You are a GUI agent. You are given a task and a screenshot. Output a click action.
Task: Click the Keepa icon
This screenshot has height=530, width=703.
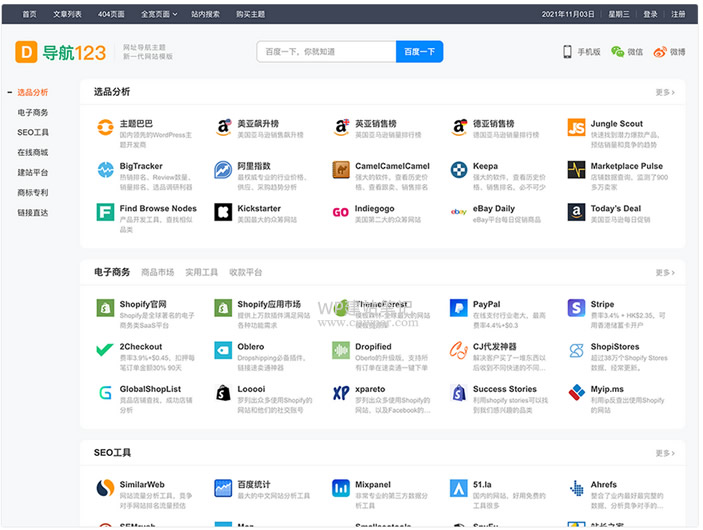[x=459, y=169]
